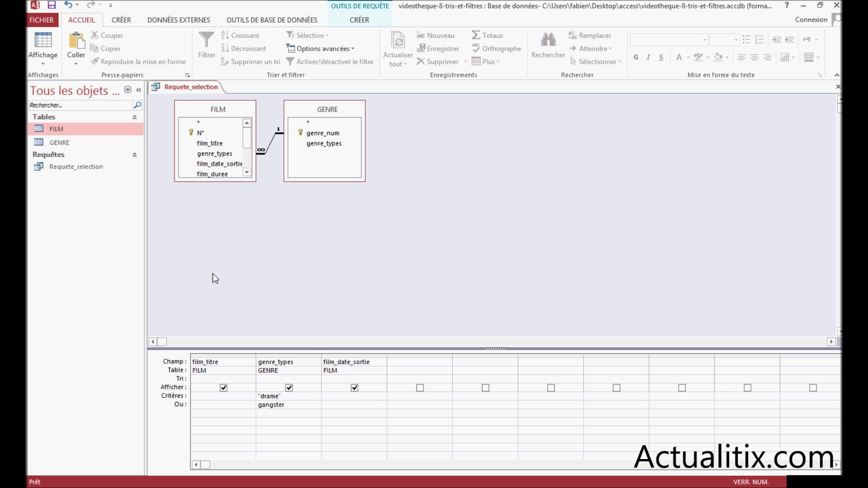Screen dimensions: 868x488
Task: Click Activer/désactiver le filtre
Action: 330,61
